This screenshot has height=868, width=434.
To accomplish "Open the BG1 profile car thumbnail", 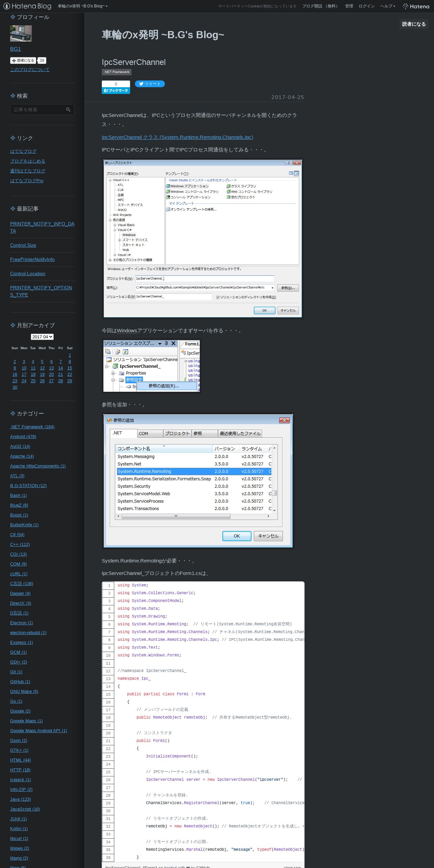I will click(21, 33).
